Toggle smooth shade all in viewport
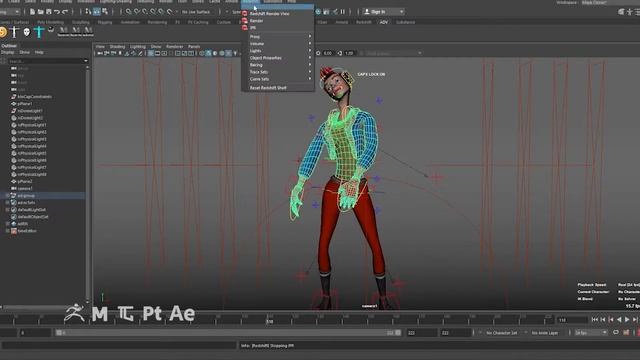Viewport: 640px width, 360px height. (209, 53)
